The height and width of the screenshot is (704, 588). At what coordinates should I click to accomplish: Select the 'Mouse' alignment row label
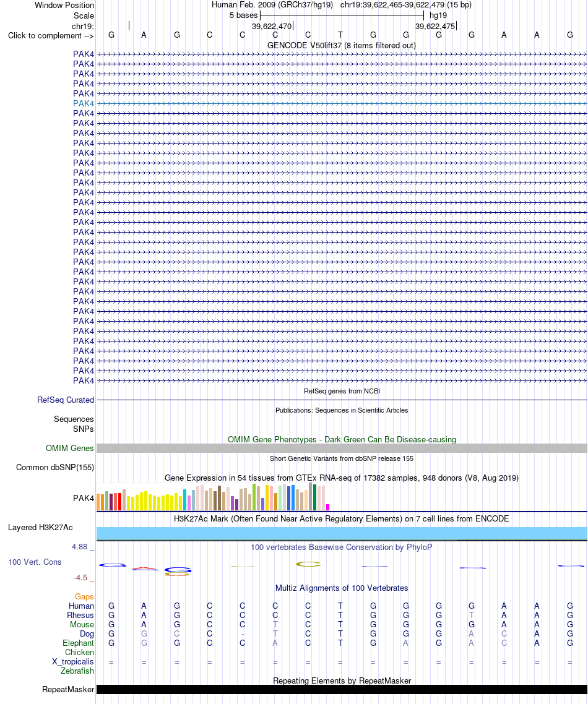tap(82, 625)
